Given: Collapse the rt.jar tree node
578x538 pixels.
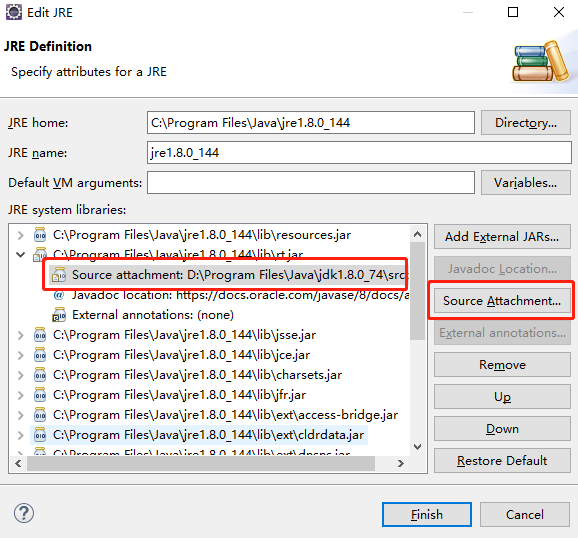Looking at the screenshot, I should 21,254.
